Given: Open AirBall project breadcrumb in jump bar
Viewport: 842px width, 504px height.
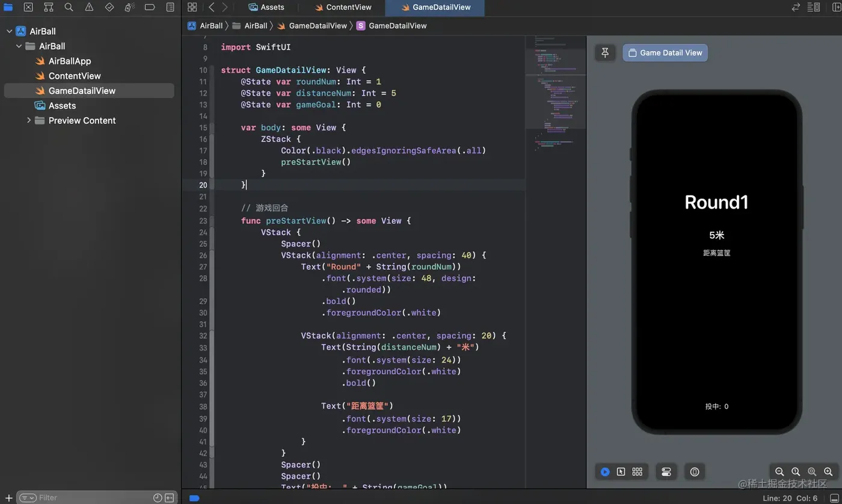Looking at the screenshot, I should [x=205, y=26].
